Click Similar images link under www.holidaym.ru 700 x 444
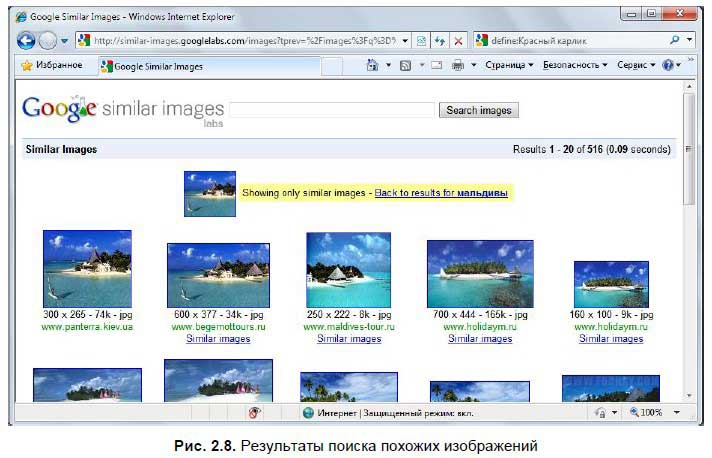Image resolution: width=712 pixels, height=458 pixels. tap(480, 339)
